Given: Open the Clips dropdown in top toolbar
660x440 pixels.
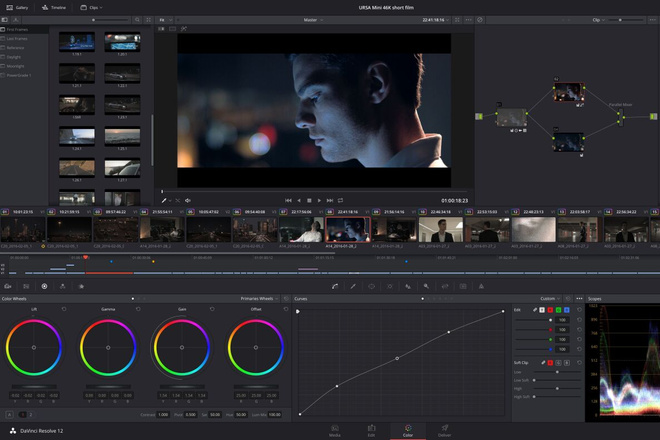Looking at the screenshot, I should 91,8.
